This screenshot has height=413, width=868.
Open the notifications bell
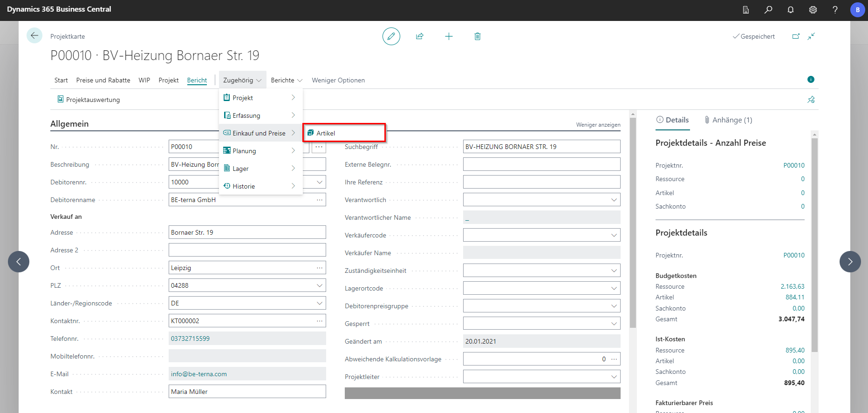(x=791, y=10)
